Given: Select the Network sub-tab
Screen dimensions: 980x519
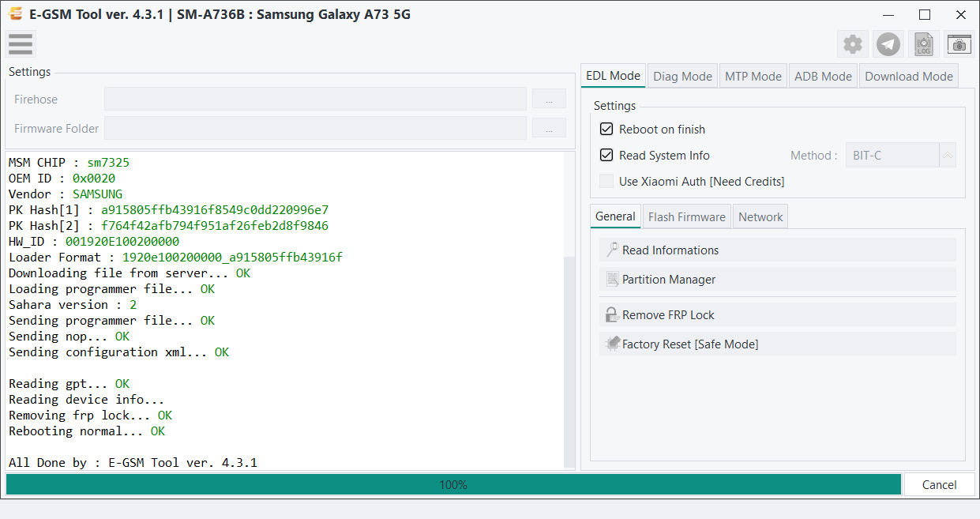Looking at the screenshot, I should (x=760, y=216).
